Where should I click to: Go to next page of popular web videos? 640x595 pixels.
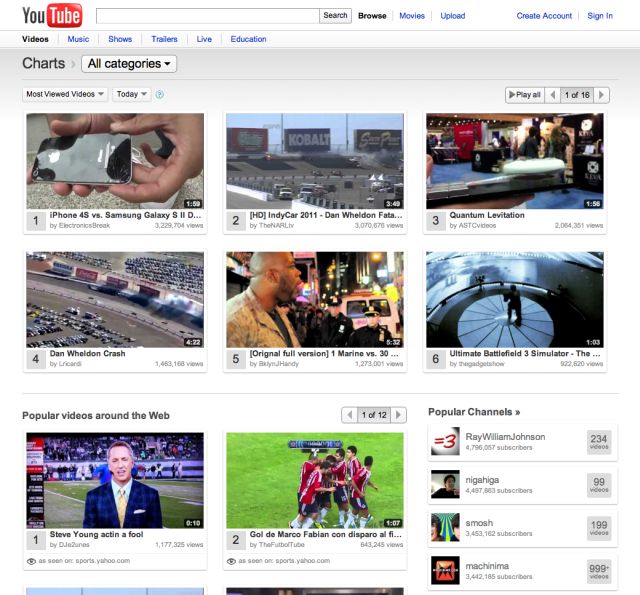click(398, 415)
